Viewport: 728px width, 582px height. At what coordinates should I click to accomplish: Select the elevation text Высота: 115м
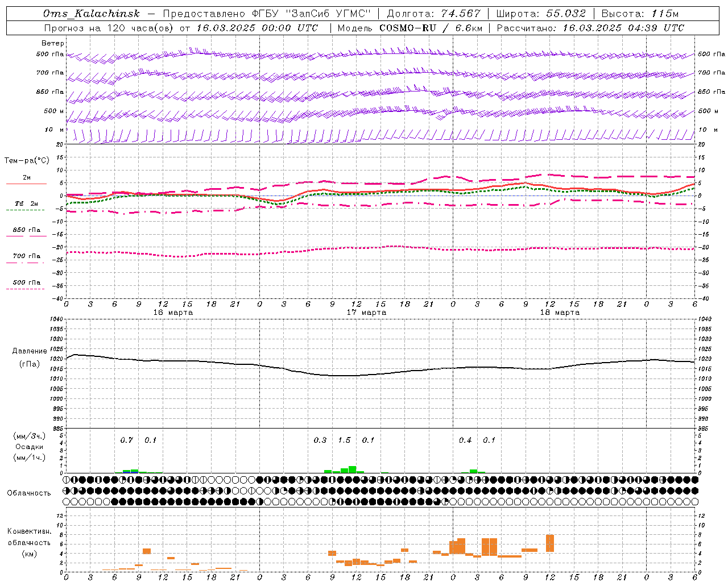click(x=640, y=14)
